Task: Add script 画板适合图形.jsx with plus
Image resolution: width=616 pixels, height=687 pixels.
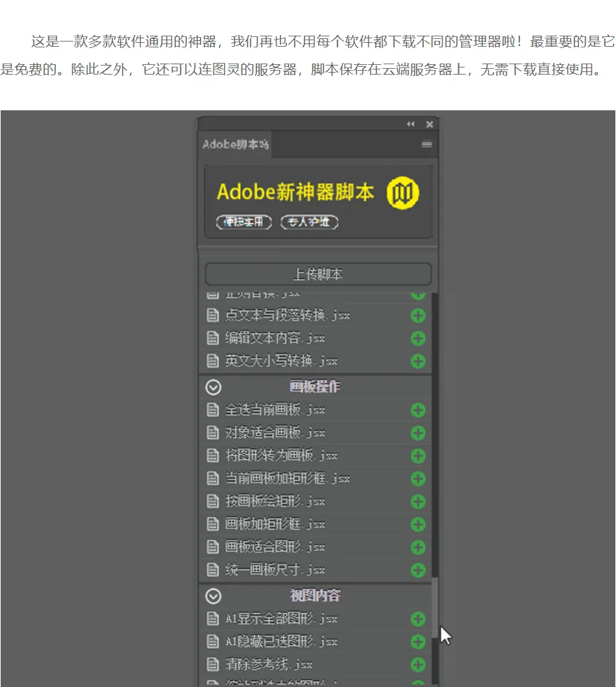Action: coord(418,547)
